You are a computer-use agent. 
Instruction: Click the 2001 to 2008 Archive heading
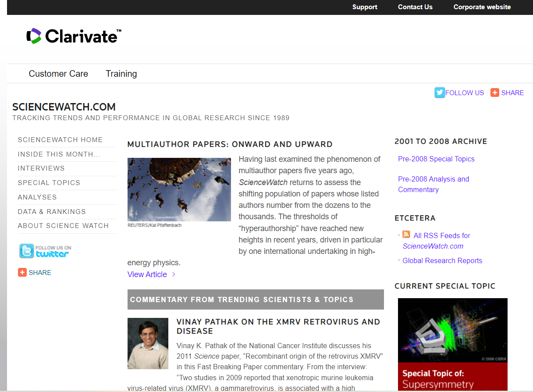point(441,142)
